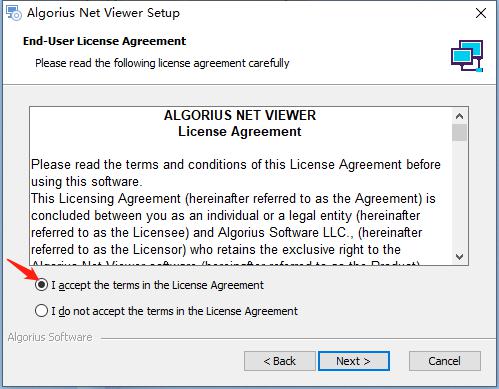Click the network monitors logo in header

coord(467,56)
